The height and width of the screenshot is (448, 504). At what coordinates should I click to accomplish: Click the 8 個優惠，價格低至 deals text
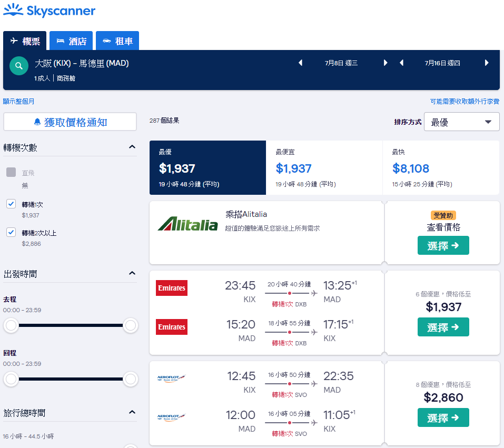[x=443, y=385]
